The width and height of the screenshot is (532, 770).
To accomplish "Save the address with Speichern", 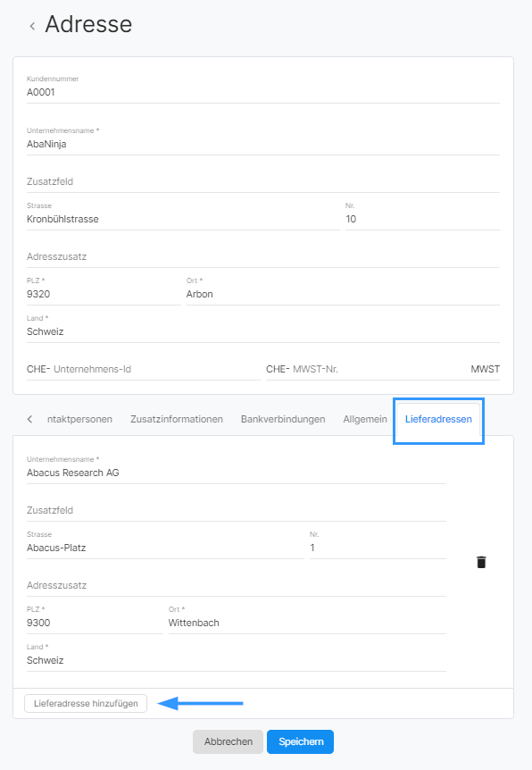I will click(300, 741).
